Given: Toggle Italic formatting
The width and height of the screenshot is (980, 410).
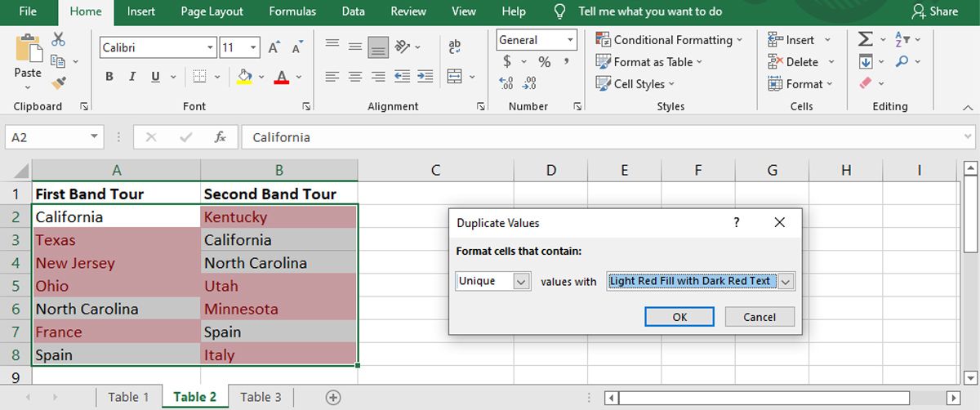Looking at the screenshot, I should point(131,77).
